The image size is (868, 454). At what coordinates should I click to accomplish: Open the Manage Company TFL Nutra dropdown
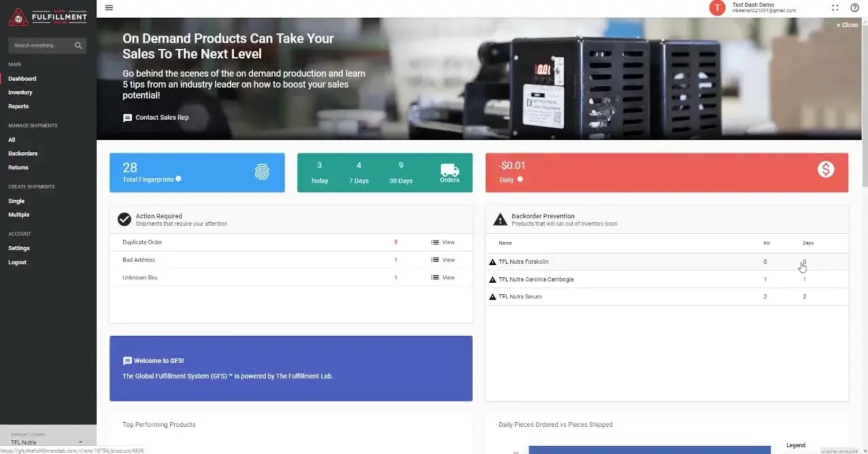pyautogui.click(x=48, y=440)
